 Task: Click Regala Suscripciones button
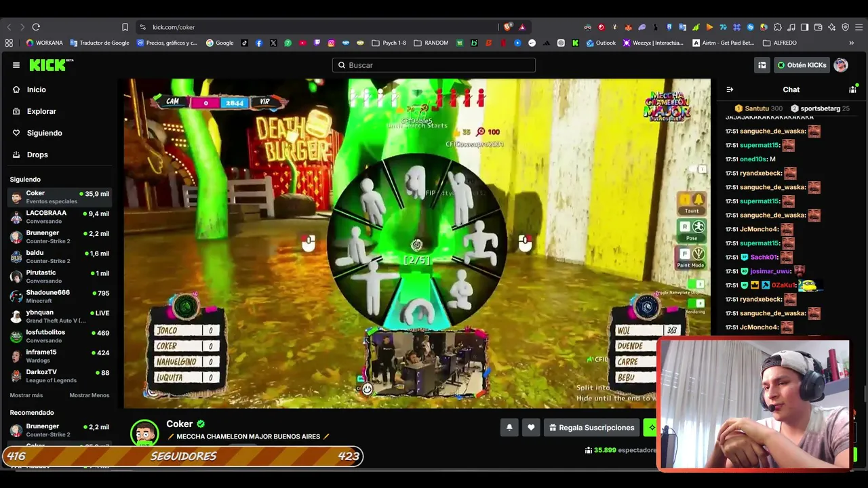tap(592, 428)
